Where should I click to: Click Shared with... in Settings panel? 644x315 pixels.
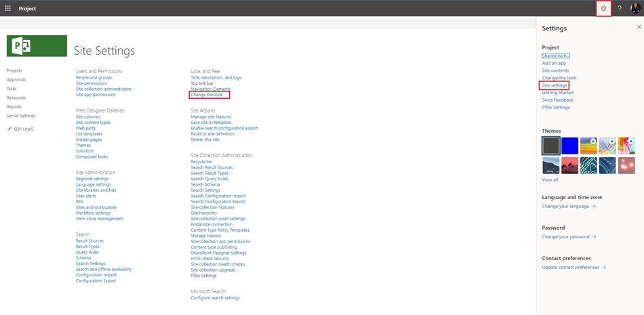tap(556, 56)
